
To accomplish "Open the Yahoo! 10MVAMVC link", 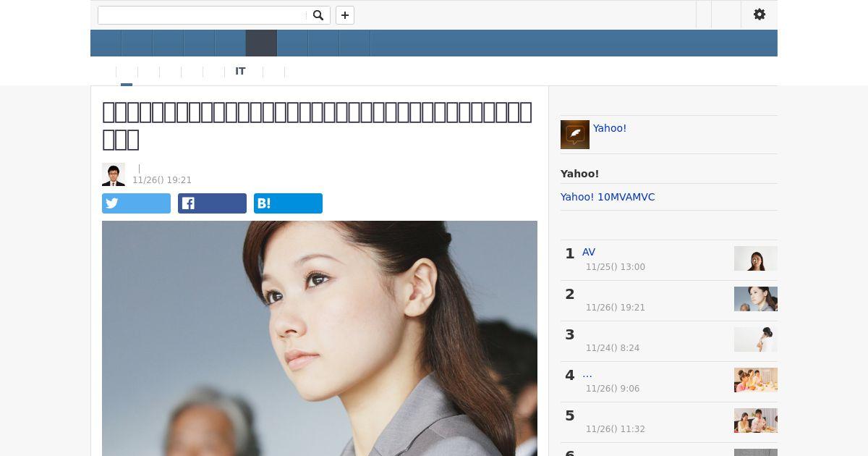I will point(608,197).
